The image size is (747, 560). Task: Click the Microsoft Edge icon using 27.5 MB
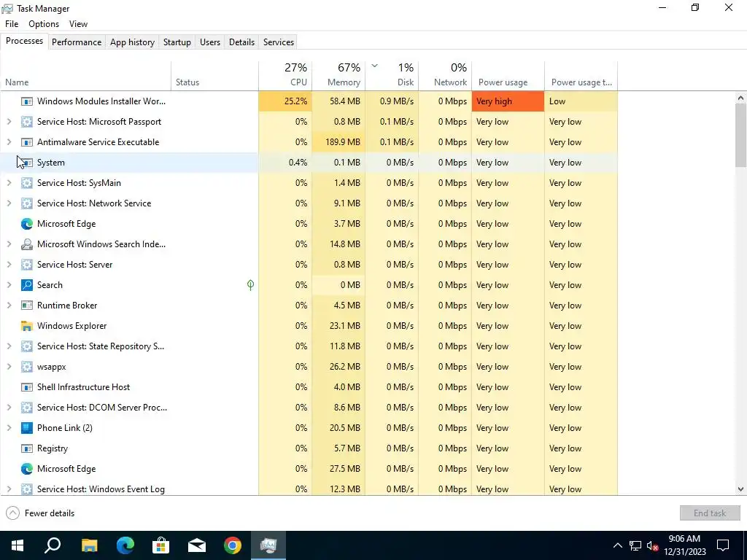point(27,469)
